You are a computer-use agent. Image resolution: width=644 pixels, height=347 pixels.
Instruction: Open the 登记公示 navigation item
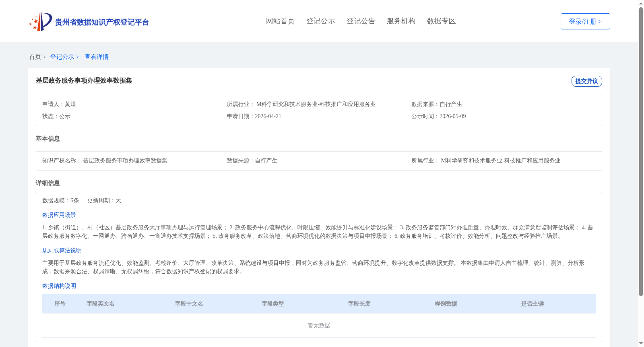click(x=320, y=21)
